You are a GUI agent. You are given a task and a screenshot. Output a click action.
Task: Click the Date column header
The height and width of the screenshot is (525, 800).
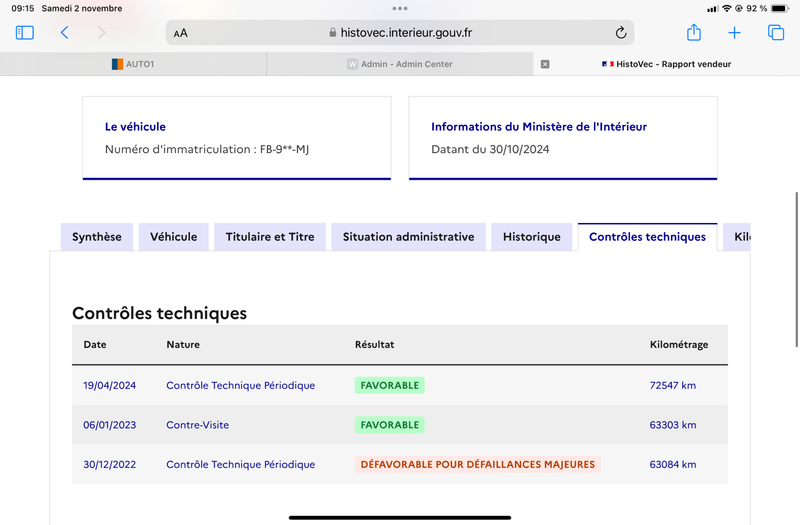[x=95, y=344]
